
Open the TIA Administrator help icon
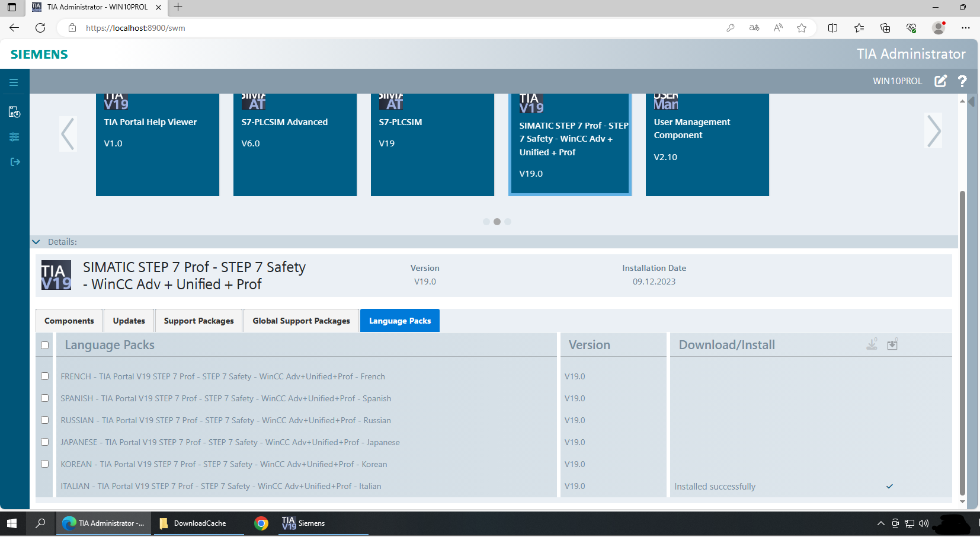[962, 81]
